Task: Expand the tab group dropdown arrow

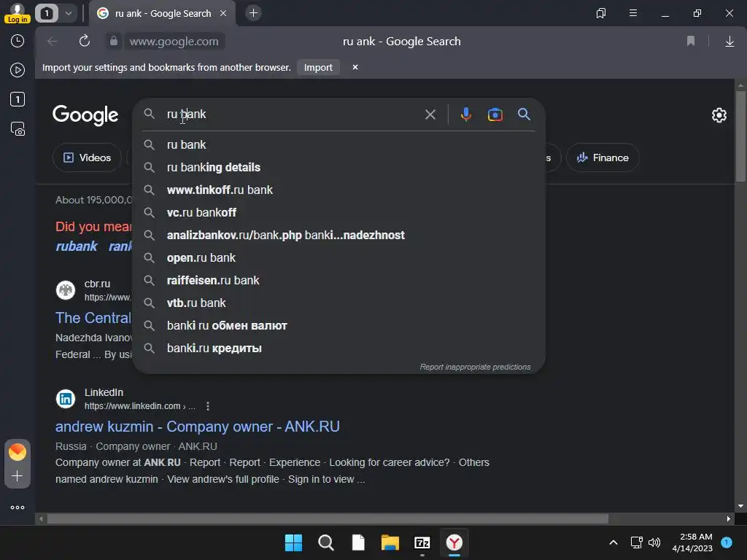Action: tap(69, 13)
